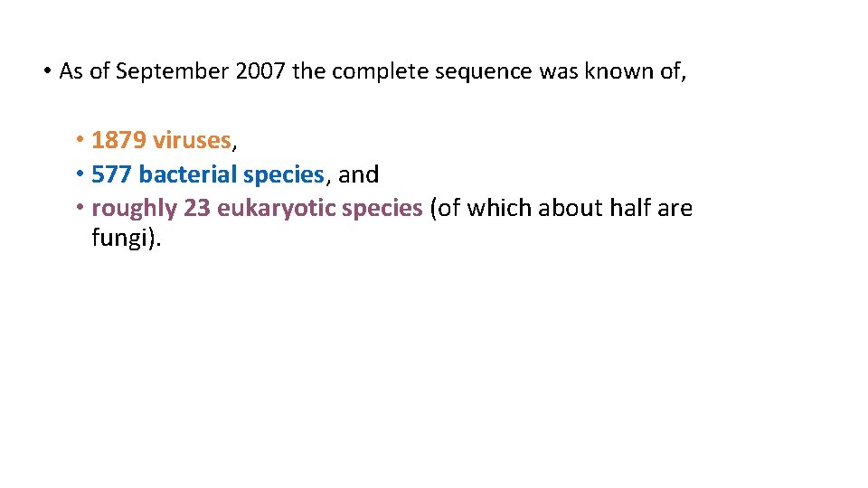Select the purple bullet before roughly 23
The height and width of the screenshot is (488, 868).
80,208
